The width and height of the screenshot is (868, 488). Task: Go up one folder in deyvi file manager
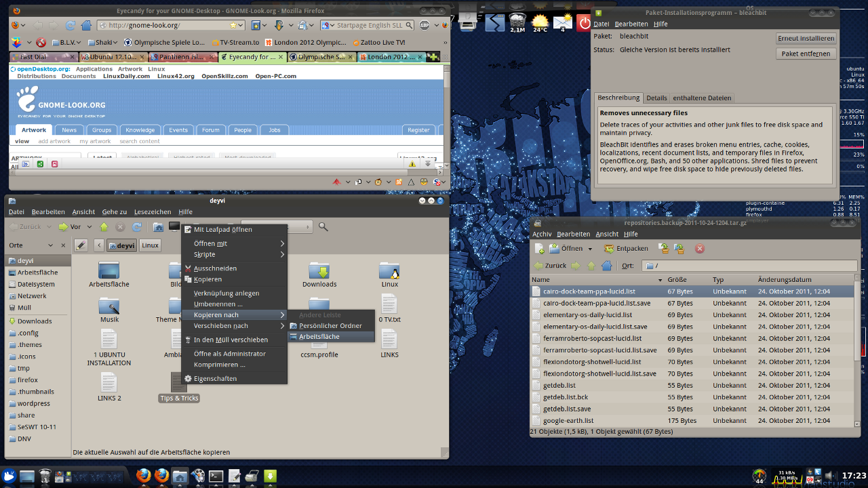[104, 226]
